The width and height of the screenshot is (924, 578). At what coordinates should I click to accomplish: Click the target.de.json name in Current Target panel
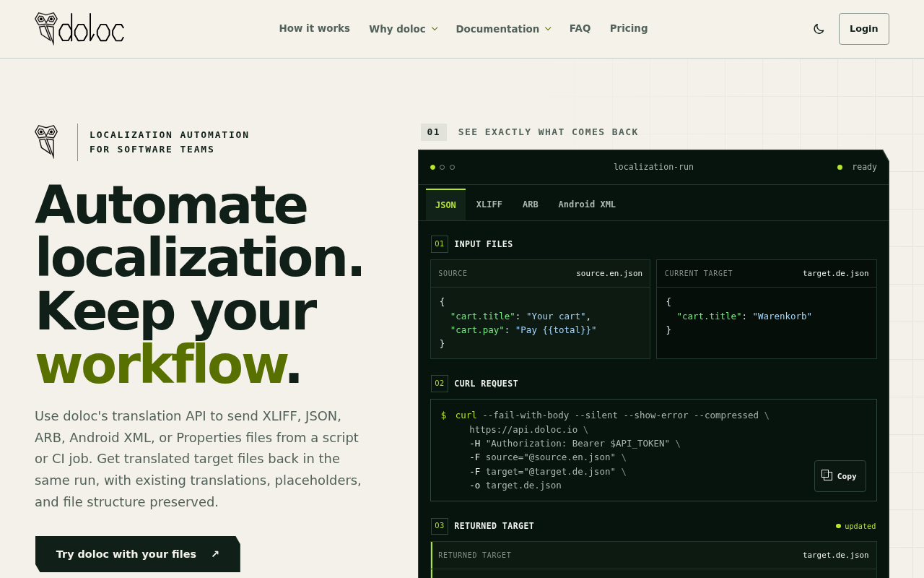point(836,273)
